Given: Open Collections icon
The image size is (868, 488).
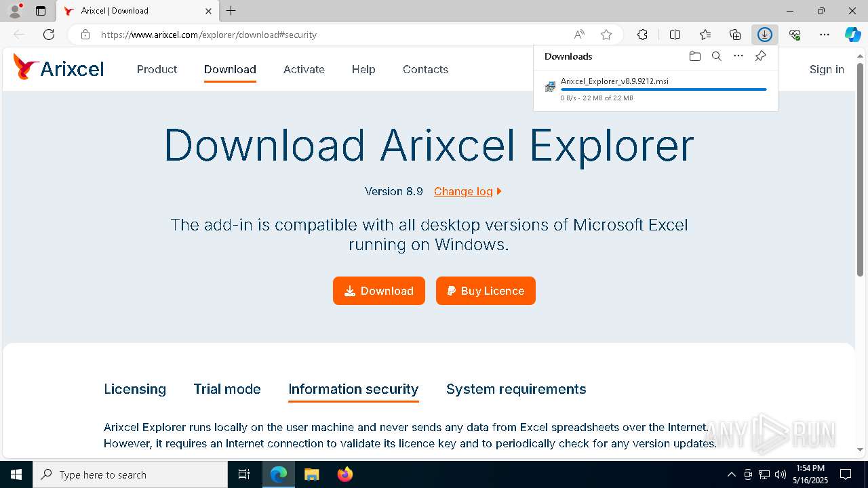Looking at the screenshot, I should coord(735,35).
